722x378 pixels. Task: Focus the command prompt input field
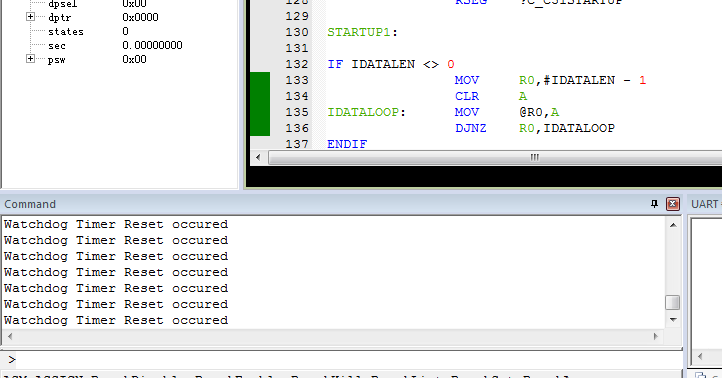coord(350,360)
